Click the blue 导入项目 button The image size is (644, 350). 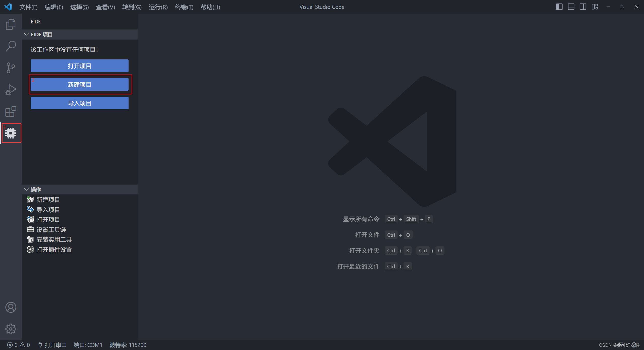coord(79,103)
